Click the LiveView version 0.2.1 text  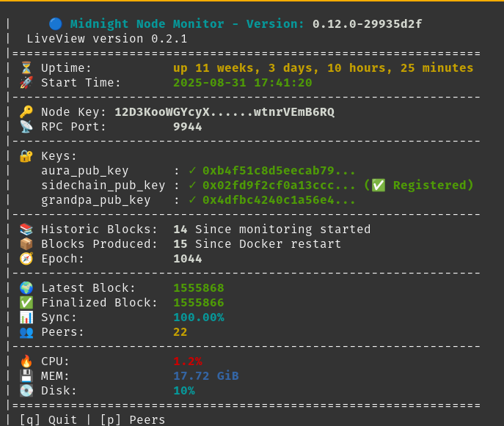pos(106,39)
